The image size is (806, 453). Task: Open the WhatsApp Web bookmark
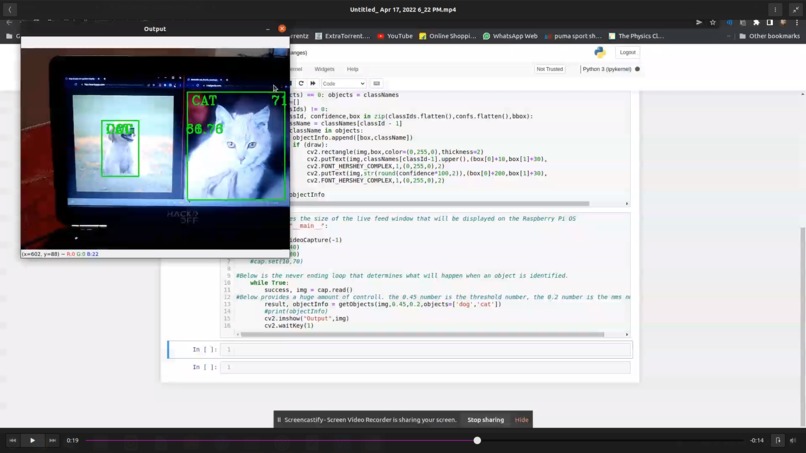pyautogui.click(x=510, y=36)
